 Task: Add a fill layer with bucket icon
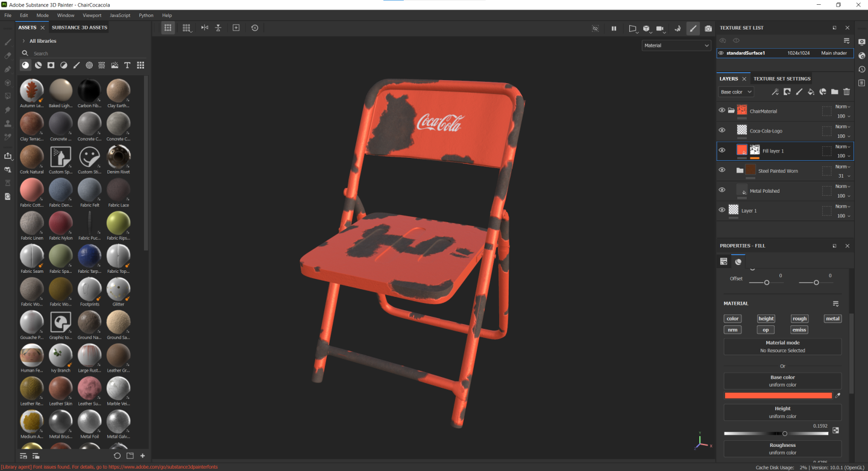pyautogui.click(x=811, y=92)
